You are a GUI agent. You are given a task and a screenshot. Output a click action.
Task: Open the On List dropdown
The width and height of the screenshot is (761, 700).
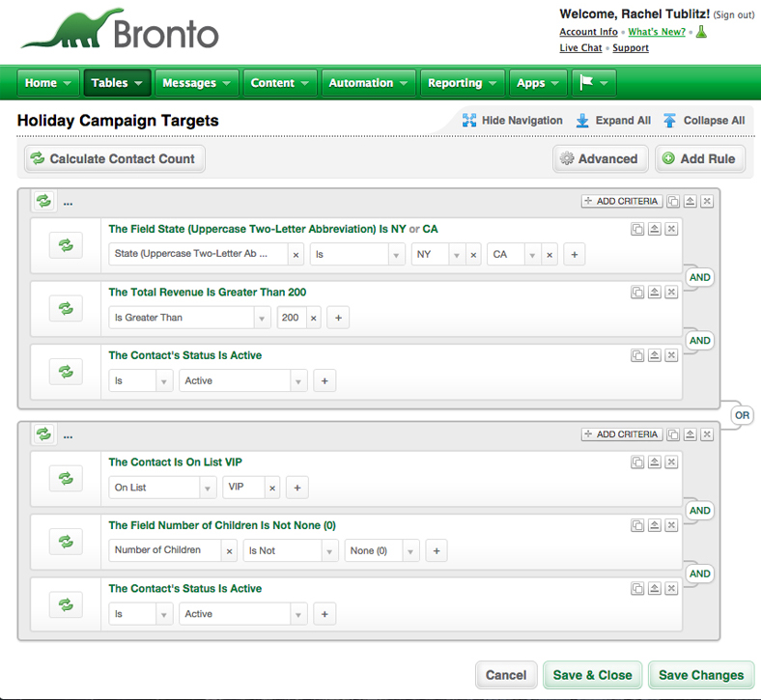(161, 488)
